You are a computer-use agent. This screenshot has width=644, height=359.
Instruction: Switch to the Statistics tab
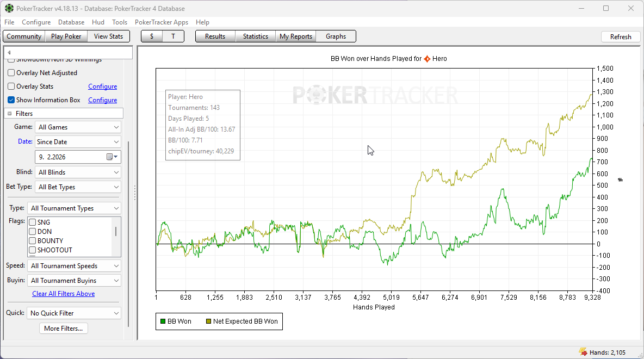coord(255,36)
